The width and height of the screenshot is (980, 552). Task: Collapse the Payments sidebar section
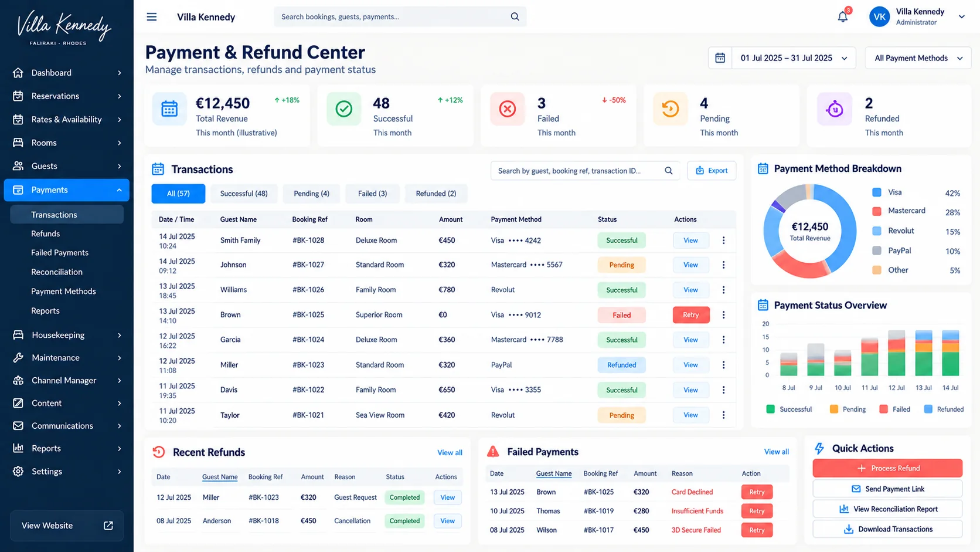(119, 190)
